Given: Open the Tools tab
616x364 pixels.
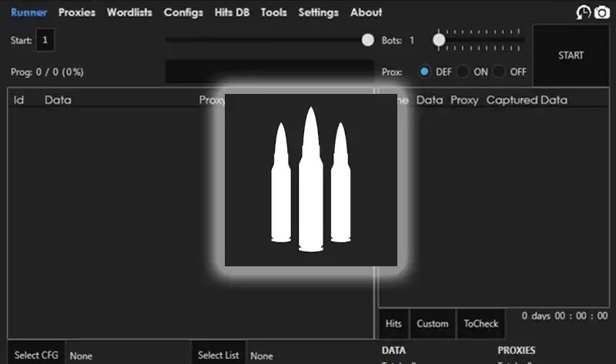Looking at the screenshot, I should (274, 12).
